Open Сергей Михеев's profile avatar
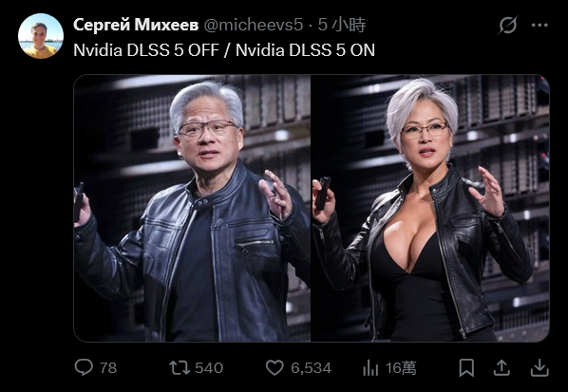This screenshot has width=568, height=392. point(41,36)
